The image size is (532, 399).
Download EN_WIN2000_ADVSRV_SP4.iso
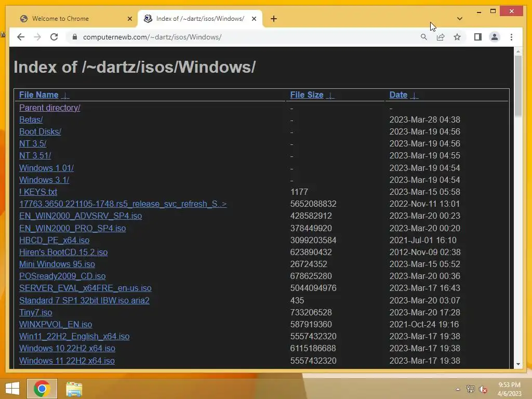point(81,216)
